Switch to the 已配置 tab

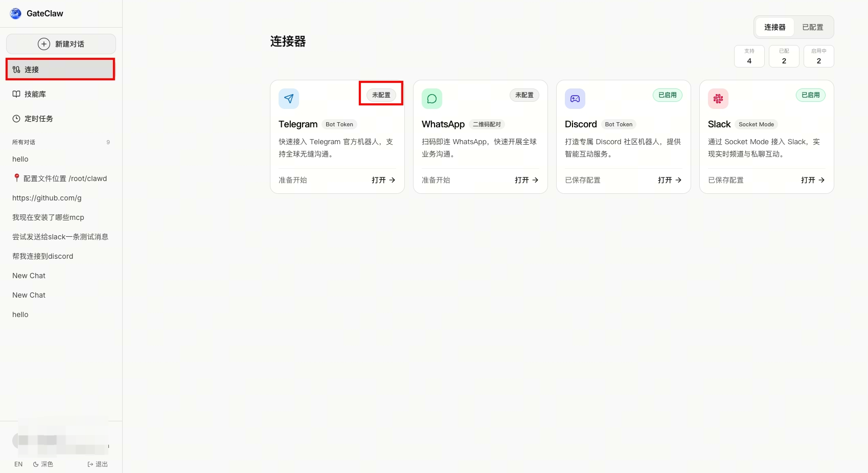pos(812,27)
